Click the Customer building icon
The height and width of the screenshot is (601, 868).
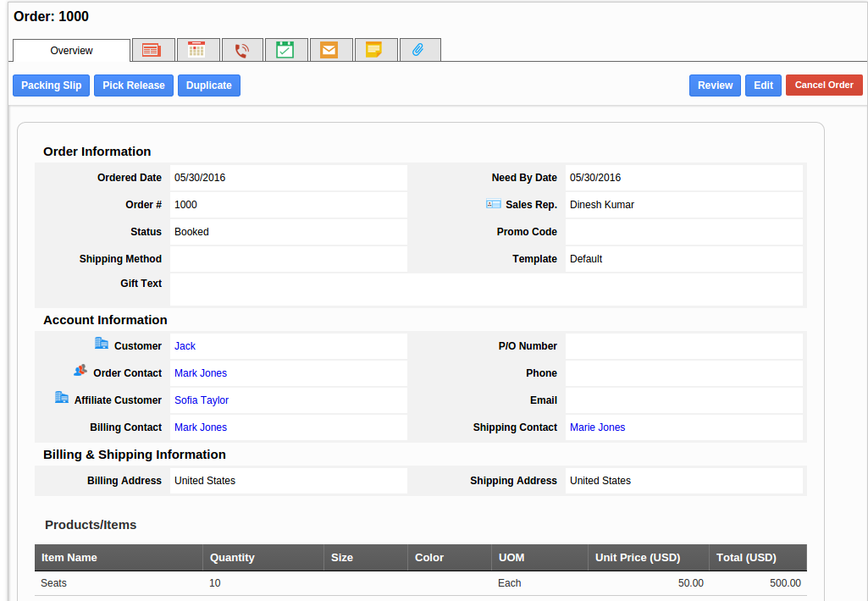(x=102, y=344)
